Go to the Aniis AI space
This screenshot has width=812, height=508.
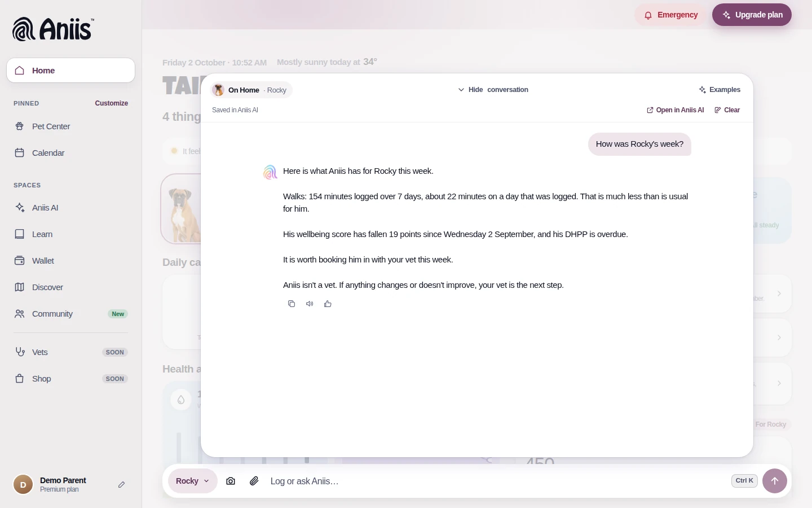[x=71, y=208]
